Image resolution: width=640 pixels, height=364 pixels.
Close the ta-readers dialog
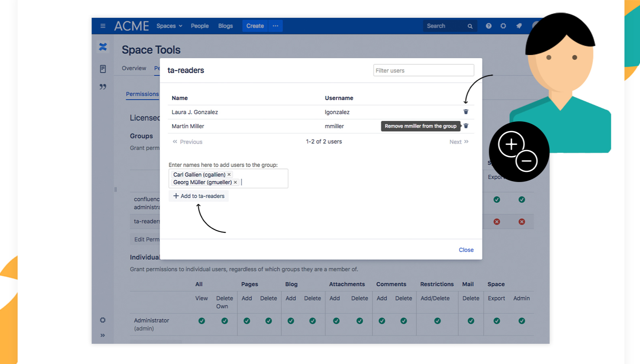(x=466, y=250)
